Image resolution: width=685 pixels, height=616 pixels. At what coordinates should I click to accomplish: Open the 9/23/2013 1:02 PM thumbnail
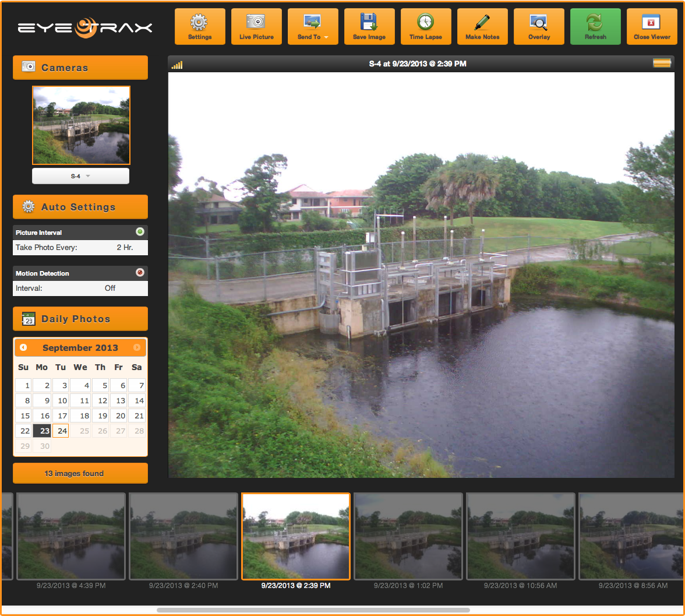(408, 536)
